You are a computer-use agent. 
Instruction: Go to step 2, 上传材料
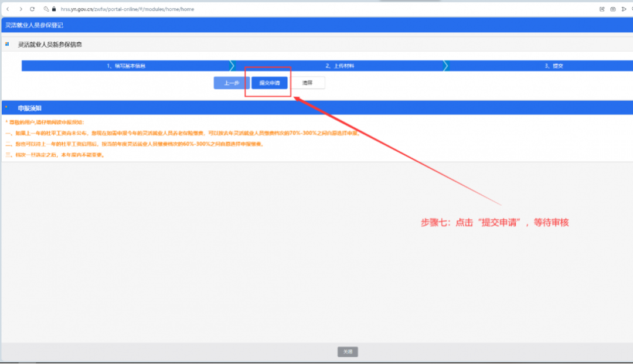coord(339,66)
